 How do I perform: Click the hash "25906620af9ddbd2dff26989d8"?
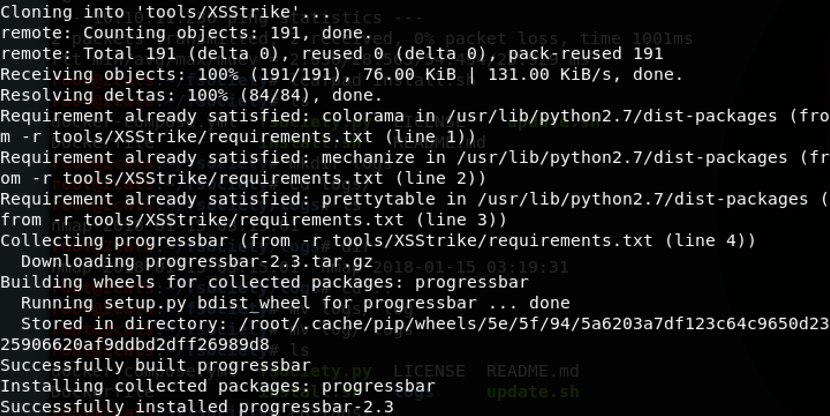[135, 345]
